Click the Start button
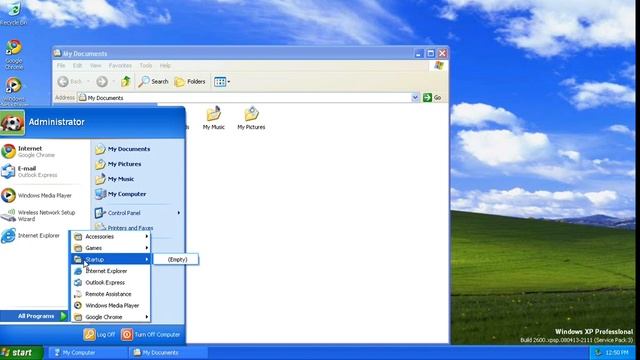 (21, 353)
